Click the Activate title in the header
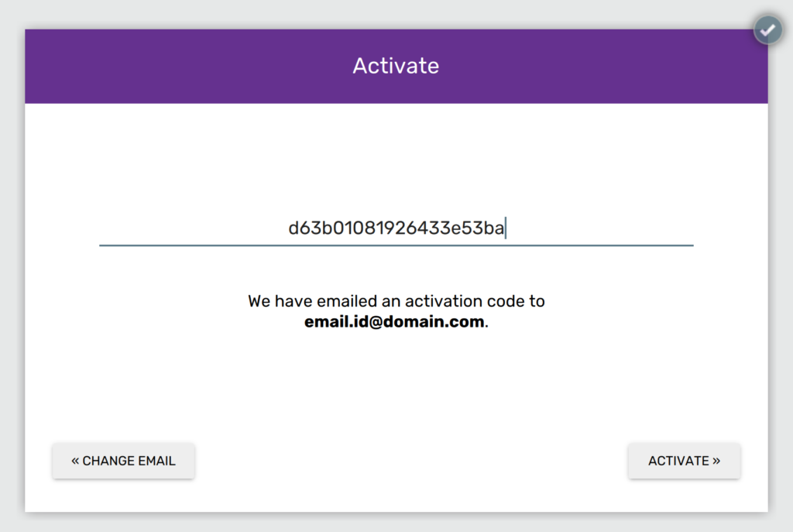793x532 pixels. coord(396,66)
